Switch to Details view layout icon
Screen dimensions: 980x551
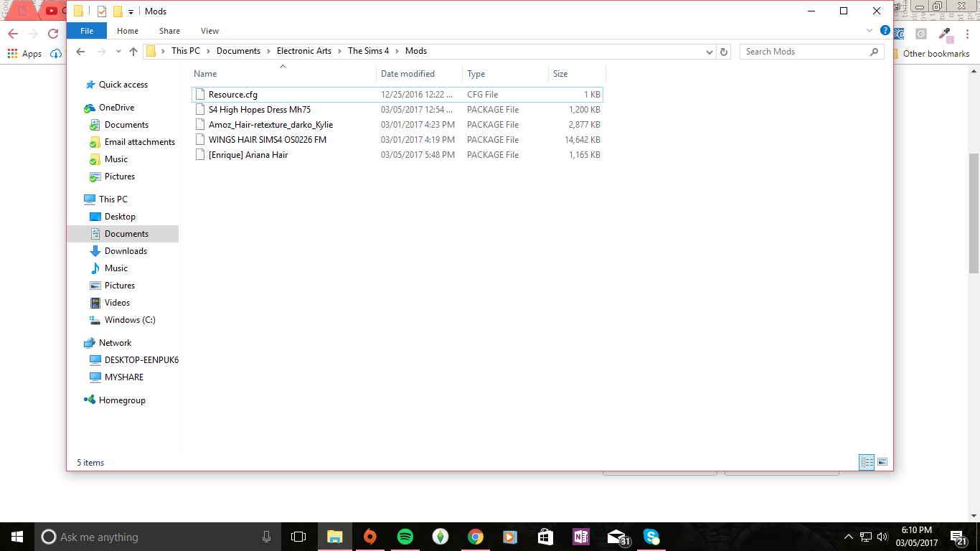pyautogui.click(x=867, y=462)
